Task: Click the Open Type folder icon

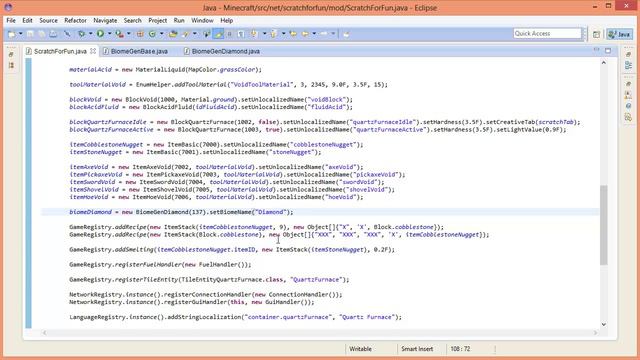Action: coord(173,34)
